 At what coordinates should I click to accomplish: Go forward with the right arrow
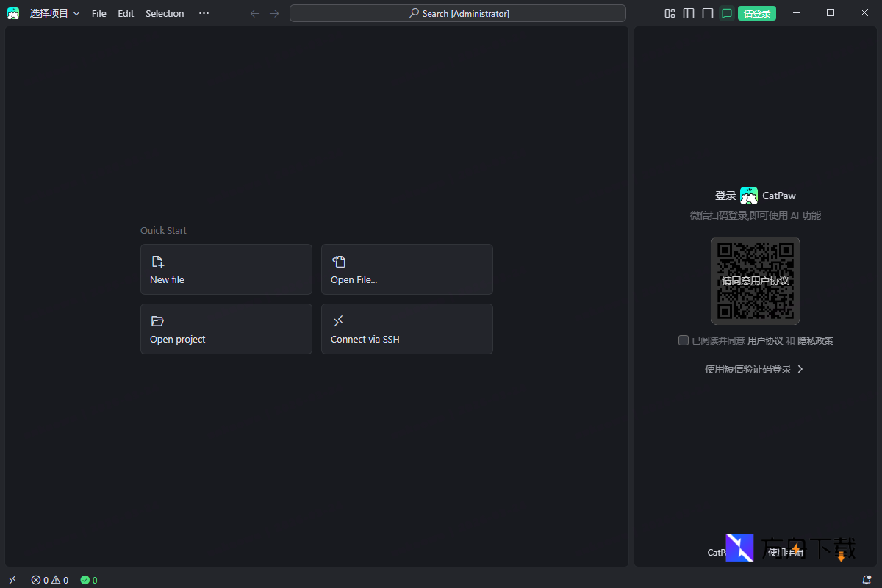pos(274,13)
